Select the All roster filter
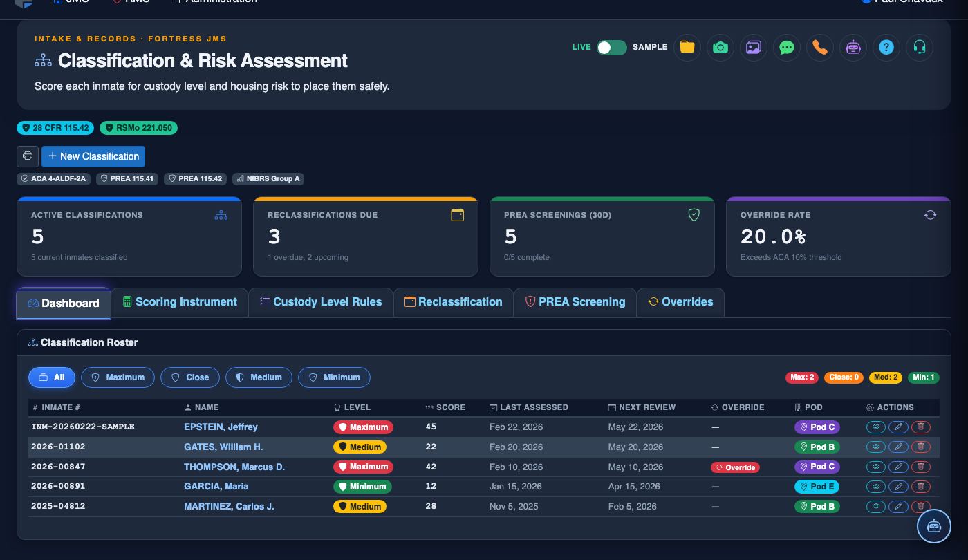Viewport: 968px width, 560px height. click(52, 377)
